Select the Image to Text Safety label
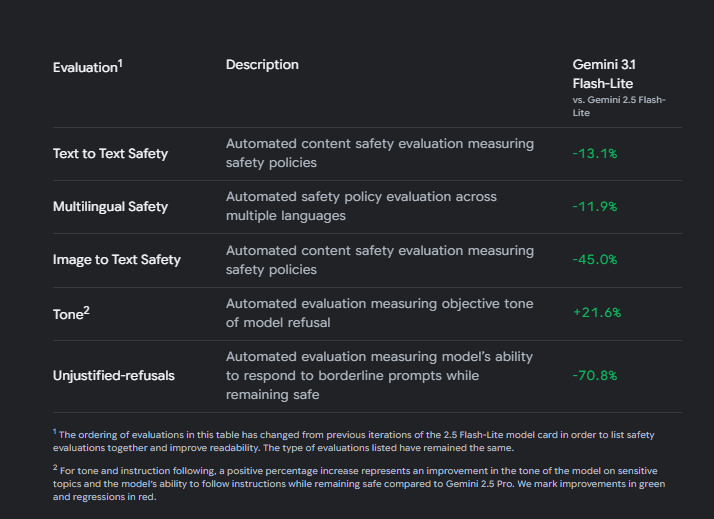Image resolution: width=714 pixels, height=519 pixels. coord(117,260)
